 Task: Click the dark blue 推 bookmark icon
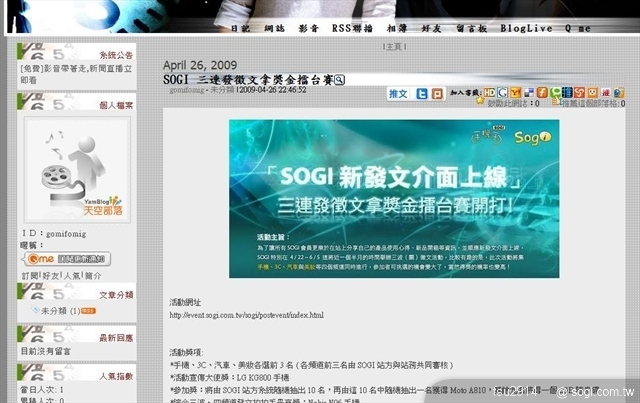567,93
